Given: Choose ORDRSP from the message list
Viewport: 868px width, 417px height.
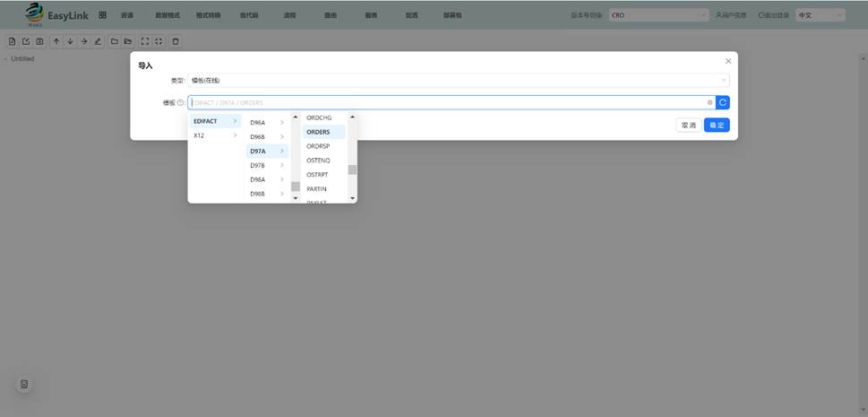Looking at the screenshot, I should click(x=319, y=146).
